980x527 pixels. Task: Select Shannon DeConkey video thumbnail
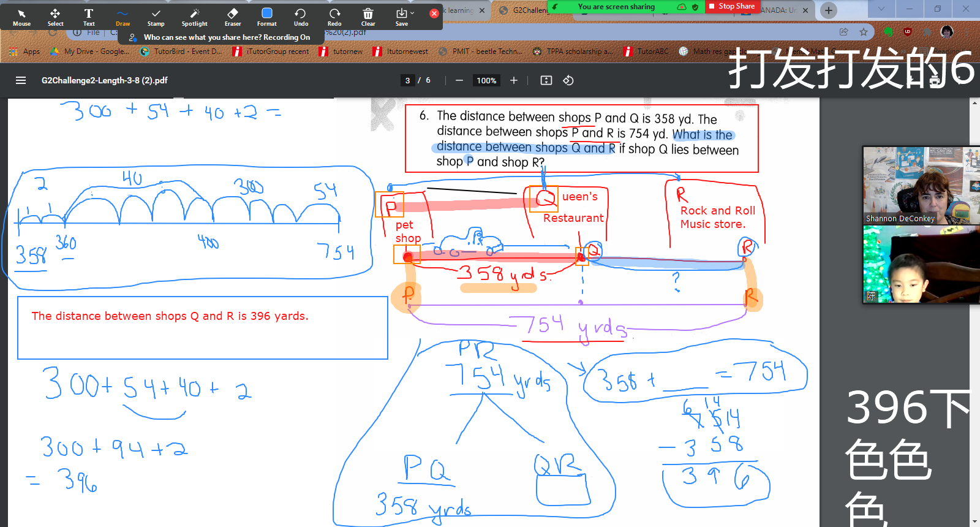[921, 185]
